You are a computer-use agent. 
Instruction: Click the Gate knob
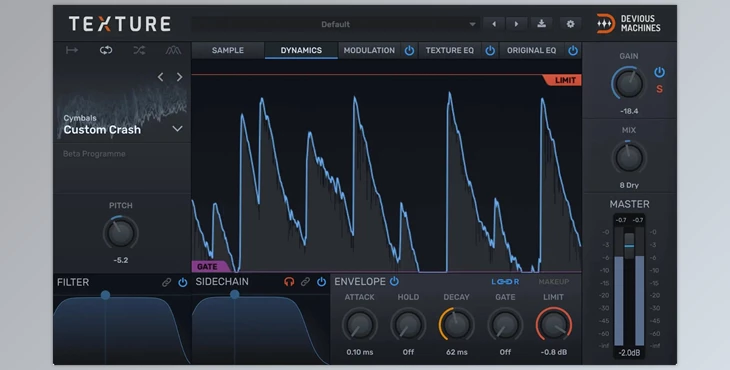click(x=505, y=324)
